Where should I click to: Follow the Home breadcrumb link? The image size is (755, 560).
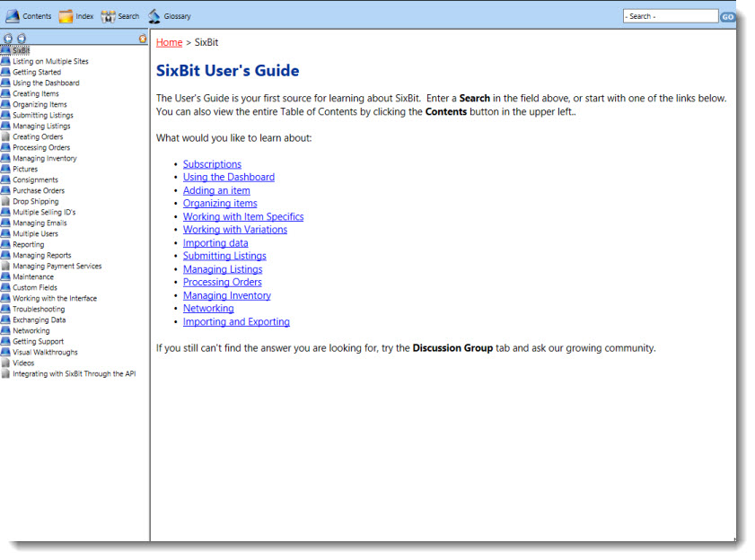169,42
